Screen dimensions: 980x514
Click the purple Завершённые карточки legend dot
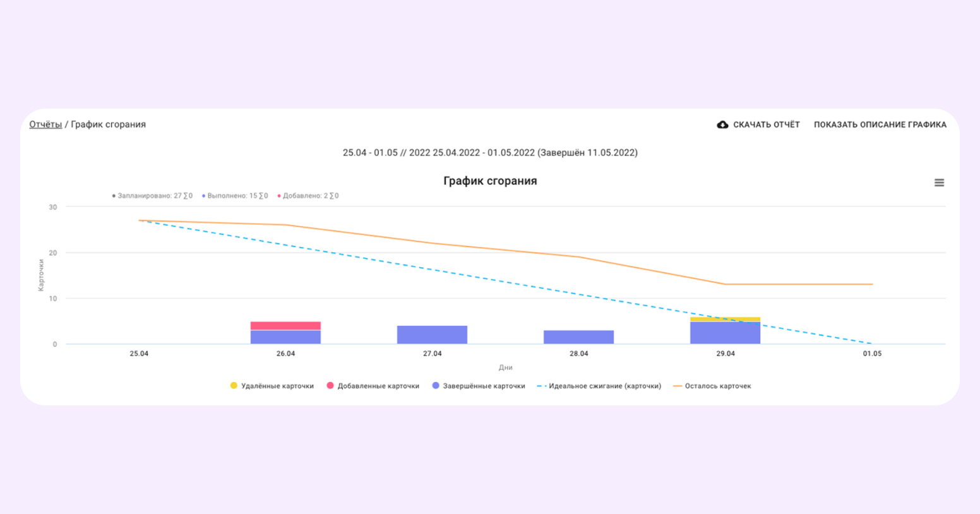click(435, 385)
